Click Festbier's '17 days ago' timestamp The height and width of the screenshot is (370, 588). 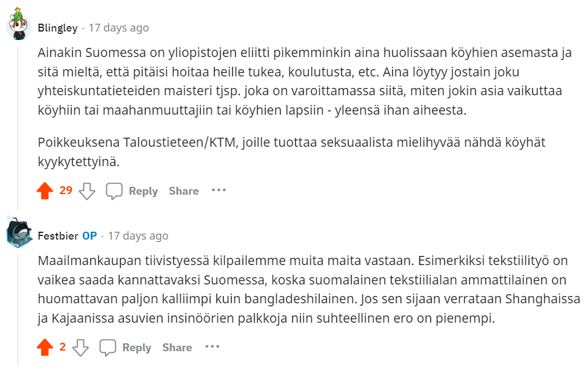[138, 235]
